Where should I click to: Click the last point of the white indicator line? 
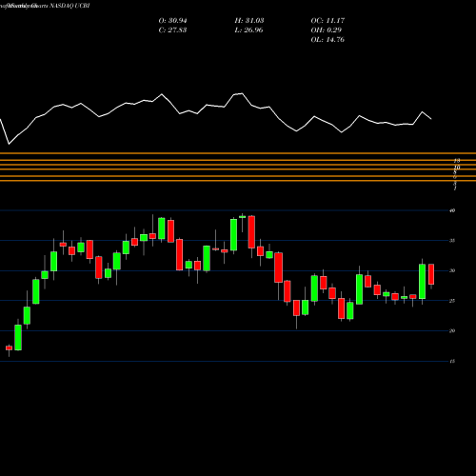coord(431,119)
